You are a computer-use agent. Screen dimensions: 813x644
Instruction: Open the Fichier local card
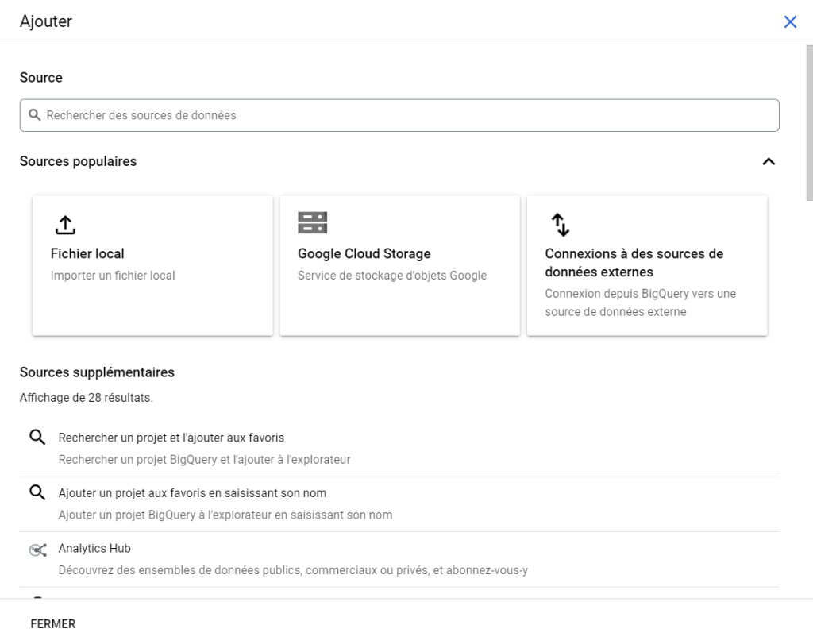(152, 265)
